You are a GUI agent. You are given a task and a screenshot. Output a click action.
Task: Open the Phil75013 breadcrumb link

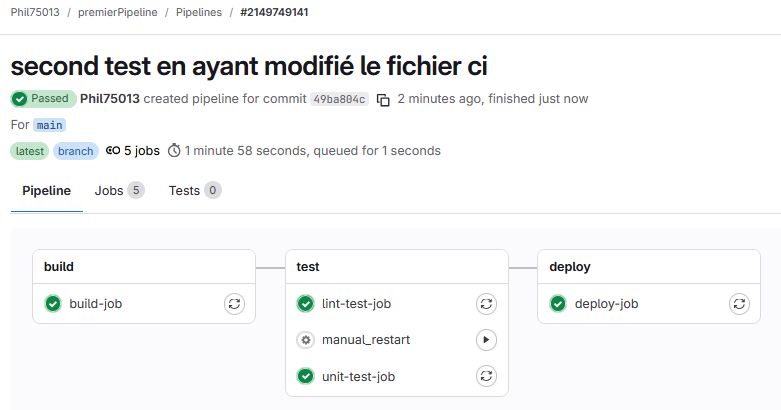click(35, 12)
